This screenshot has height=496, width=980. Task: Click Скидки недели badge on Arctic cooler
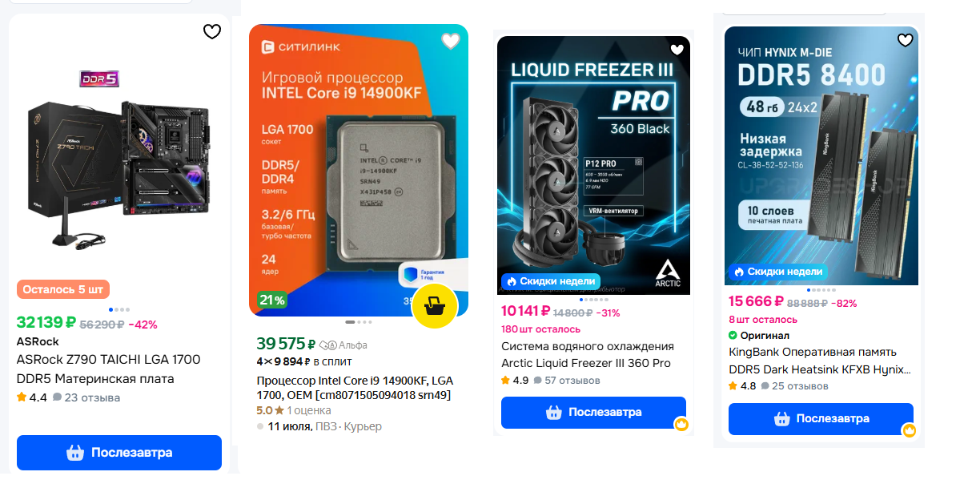[551, 281]
